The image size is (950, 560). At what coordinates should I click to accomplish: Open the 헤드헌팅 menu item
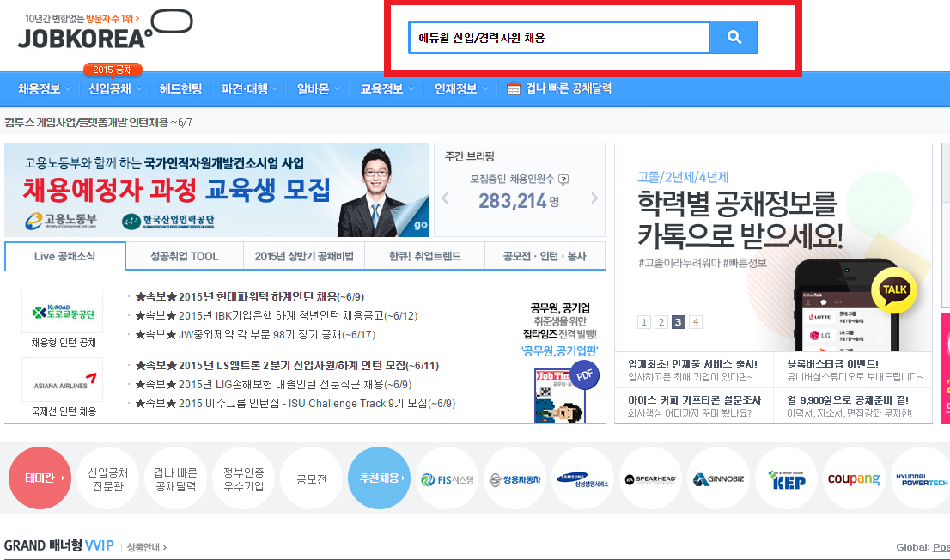pyautogui.click(x=180, y=89)
